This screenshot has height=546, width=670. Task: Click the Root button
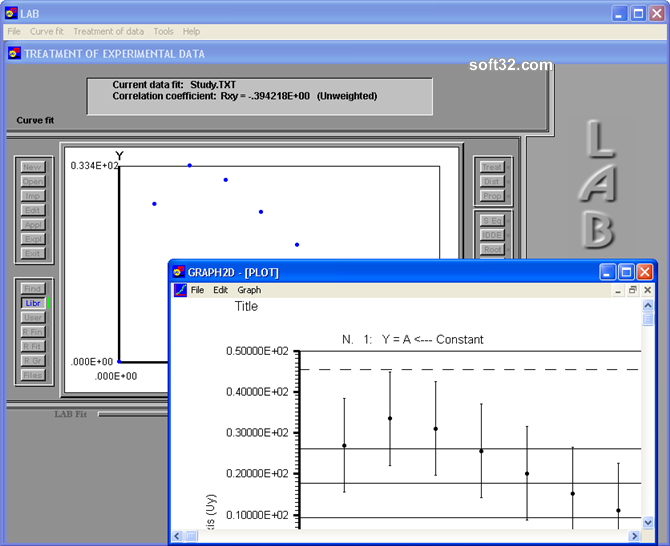point(492,250)
